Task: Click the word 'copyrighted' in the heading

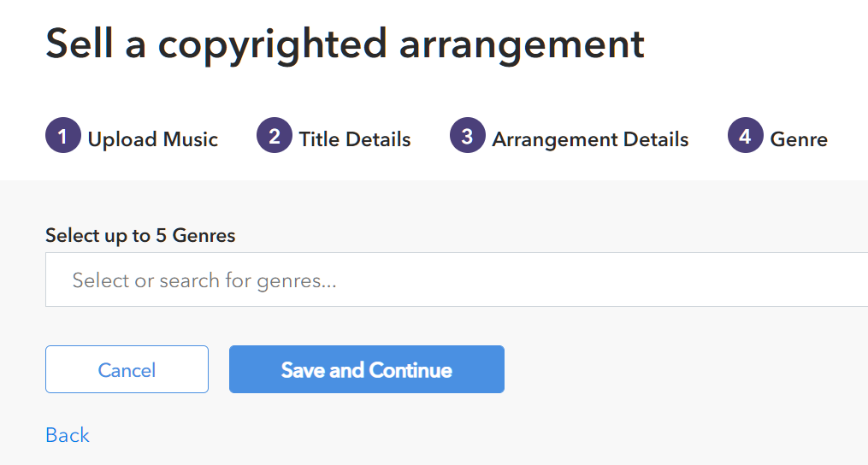Action: (x=272, y=43)
